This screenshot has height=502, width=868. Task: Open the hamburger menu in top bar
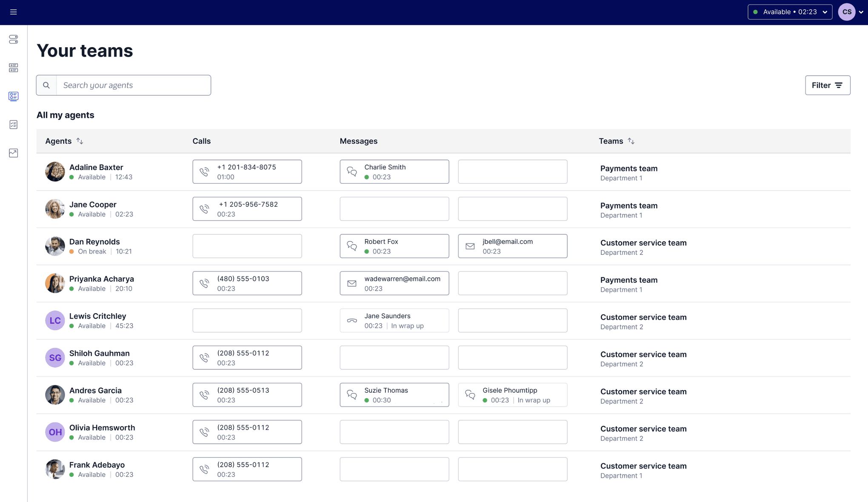pos(14,12)
